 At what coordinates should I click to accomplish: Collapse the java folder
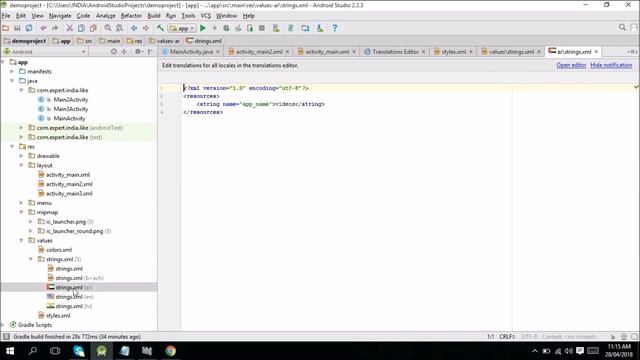(12, 81)
